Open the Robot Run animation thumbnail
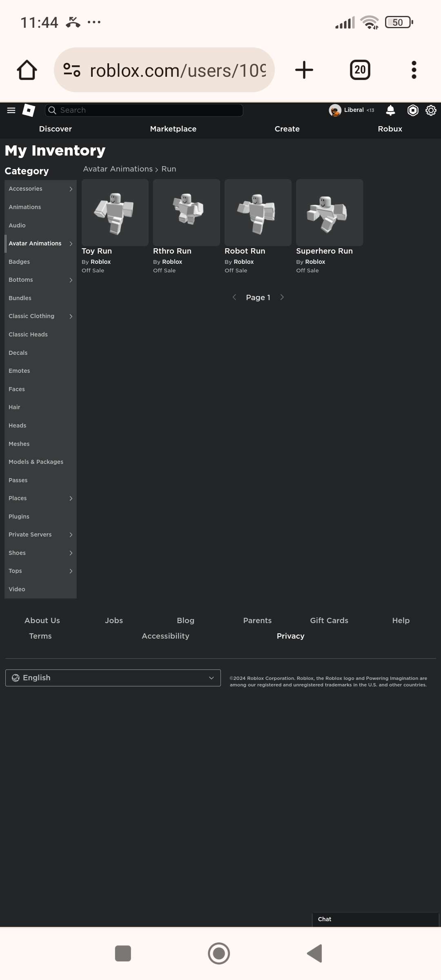Image resolution: width=441 pixels, height=980 pixels. (x=258, y=213)
